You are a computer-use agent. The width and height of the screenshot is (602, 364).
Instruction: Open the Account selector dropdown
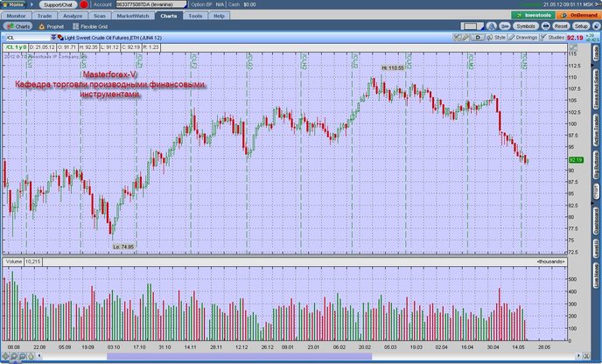pos(151,4)
